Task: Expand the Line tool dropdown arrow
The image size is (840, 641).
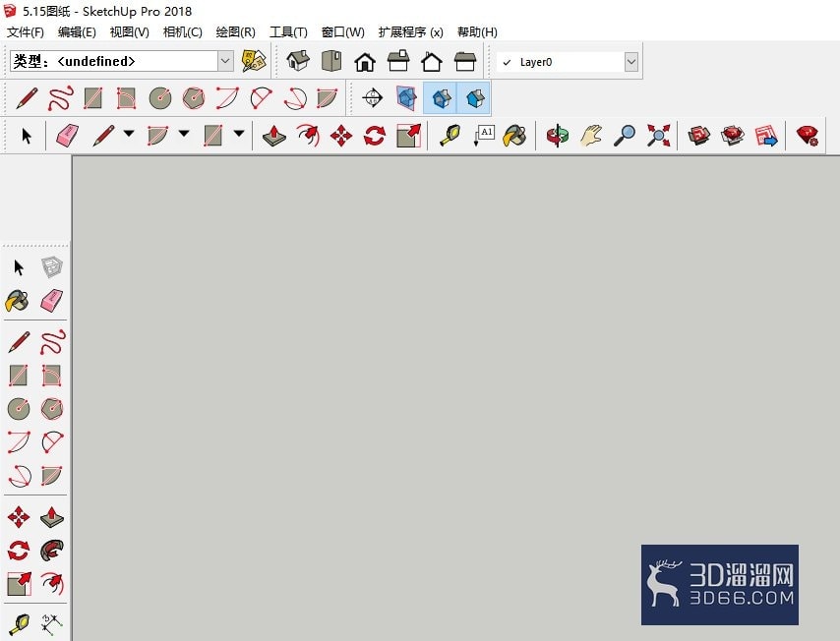Action: pos(129,134)
